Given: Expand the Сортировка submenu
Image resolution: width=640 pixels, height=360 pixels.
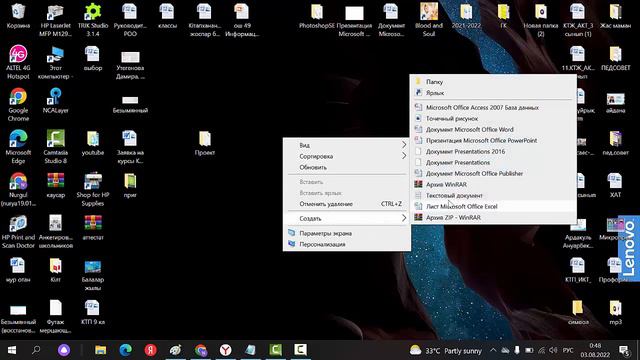Looking at the screenshot, I should tap(347, 156).
